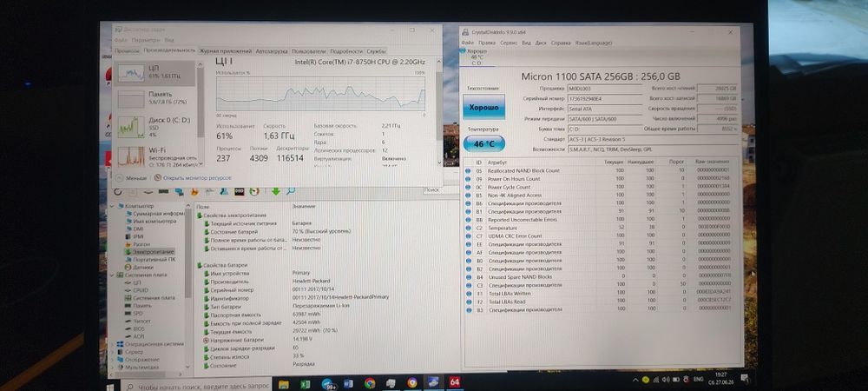The width and height of the screenshot is (868, 391).
Task: Click the green download arrow in AIDA64 toolbar
Action: click(x=276, y=192)
